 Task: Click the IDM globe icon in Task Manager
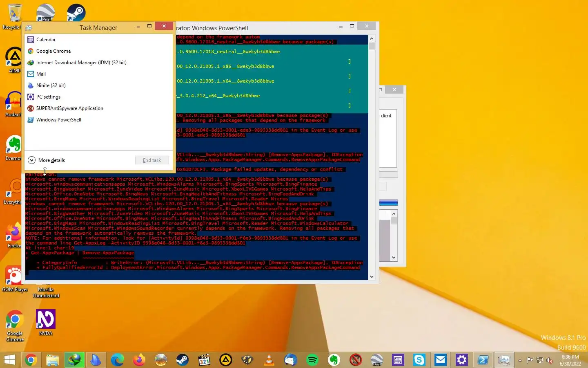point(31,63)
